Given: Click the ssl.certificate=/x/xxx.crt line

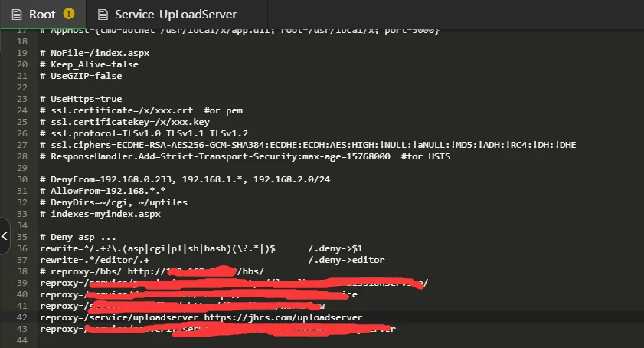Looking at the screenshot, I should coord(142,110).
